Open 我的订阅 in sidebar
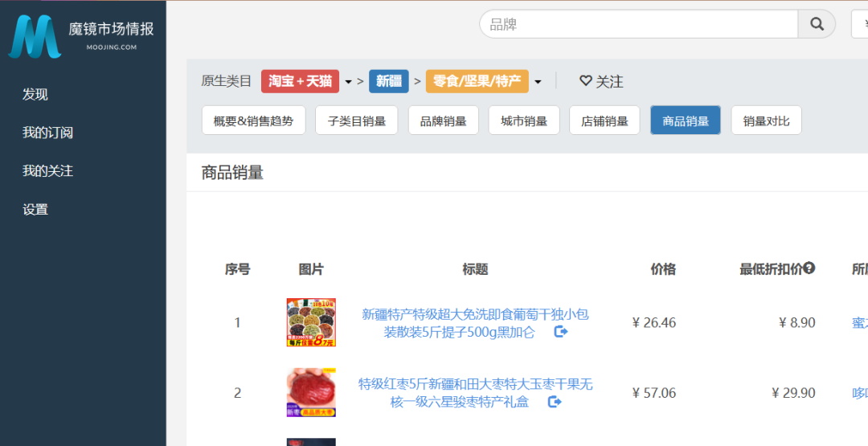Screen dimensions: 868x446 [47, 133]
